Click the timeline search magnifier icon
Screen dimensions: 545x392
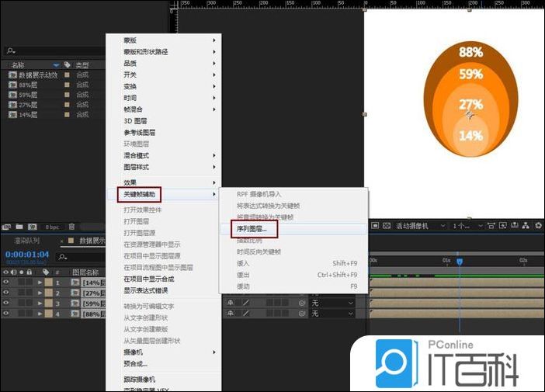click(63, 257)
